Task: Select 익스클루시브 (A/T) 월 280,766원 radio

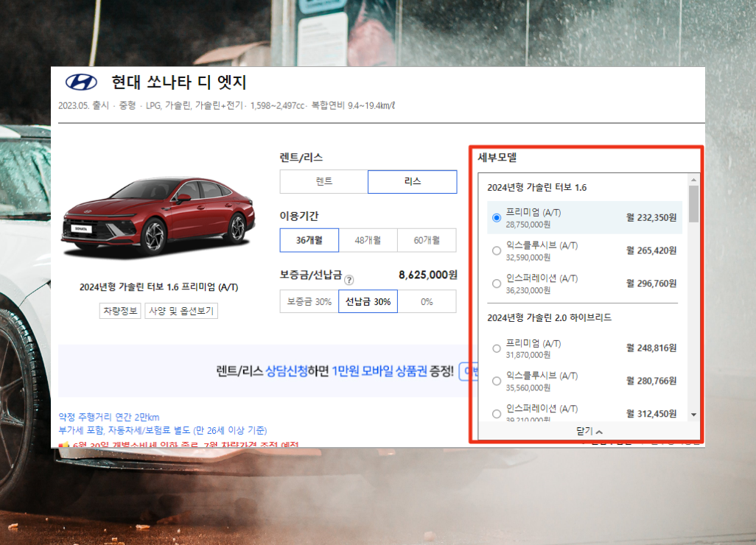Action: click(x=496, y=381)
